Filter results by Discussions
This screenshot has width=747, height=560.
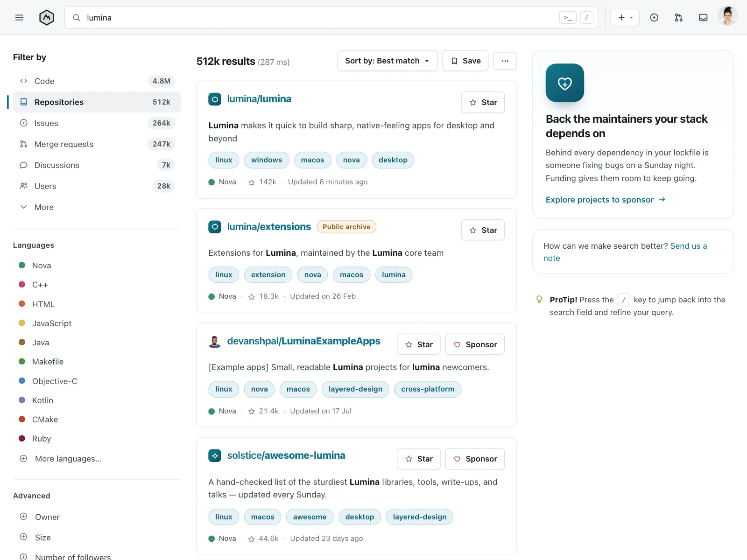(x=97, y=165)
